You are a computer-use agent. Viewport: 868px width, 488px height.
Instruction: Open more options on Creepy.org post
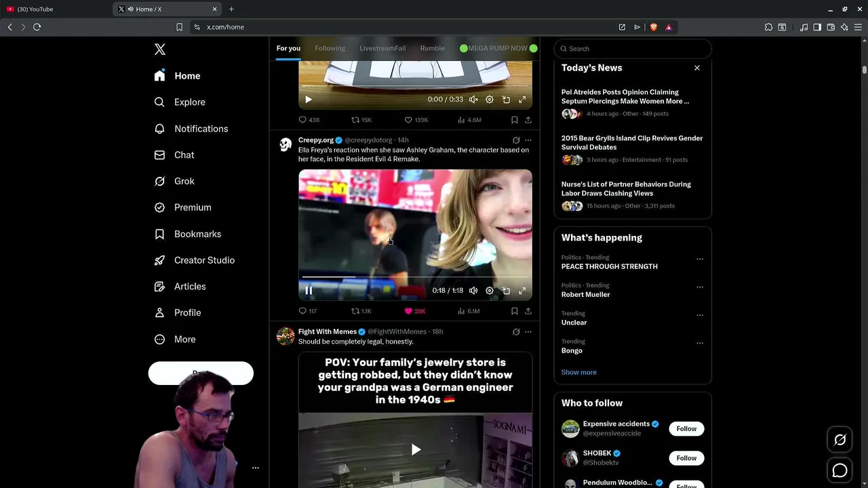[x=528, y=140]
